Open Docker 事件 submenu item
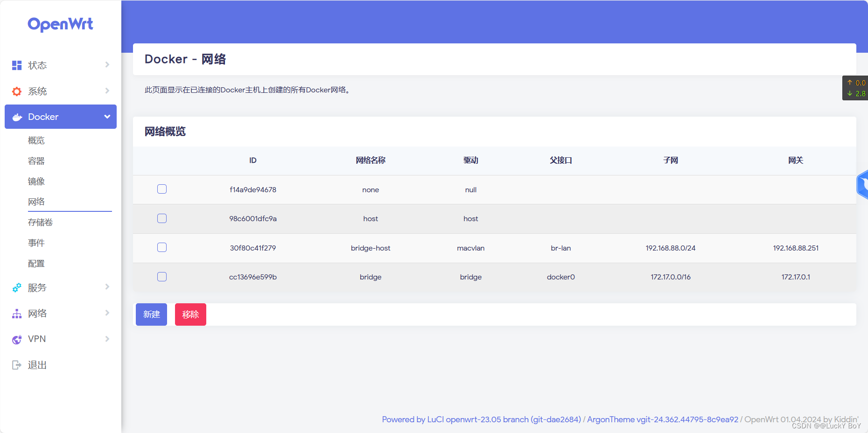 pyautogui.click(x=36, y=243)
